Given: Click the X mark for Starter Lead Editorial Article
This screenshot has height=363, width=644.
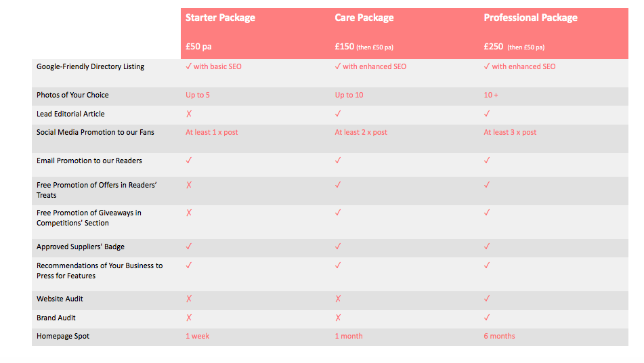Looking at the screenshot, I should 189,114.
